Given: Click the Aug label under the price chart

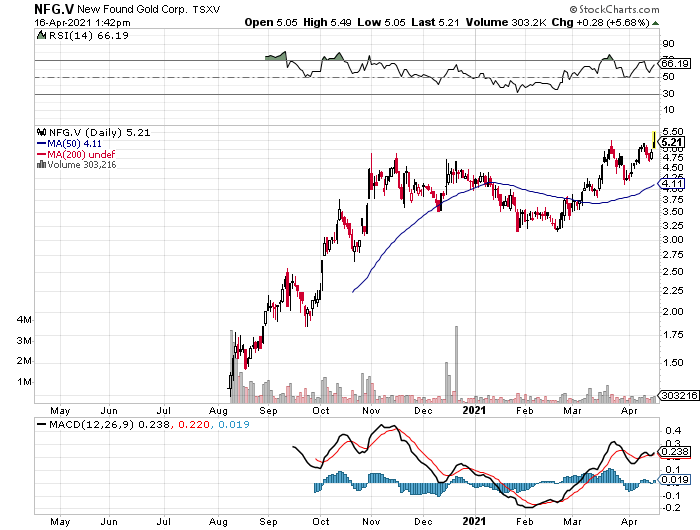Looking at the screenshot, I should pos(218,411).
